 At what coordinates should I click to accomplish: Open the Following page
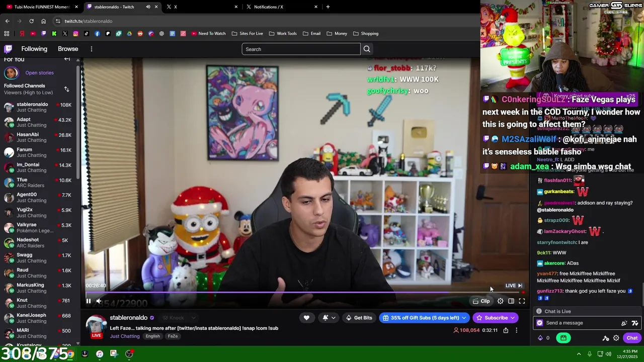click(x=34, y=49)
